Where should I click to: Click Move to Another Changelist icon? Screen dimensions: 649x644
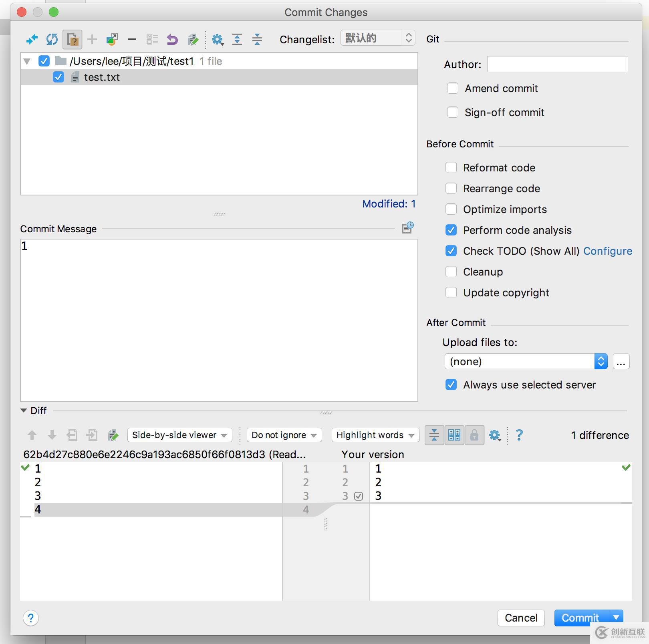[x=112, y=39]
